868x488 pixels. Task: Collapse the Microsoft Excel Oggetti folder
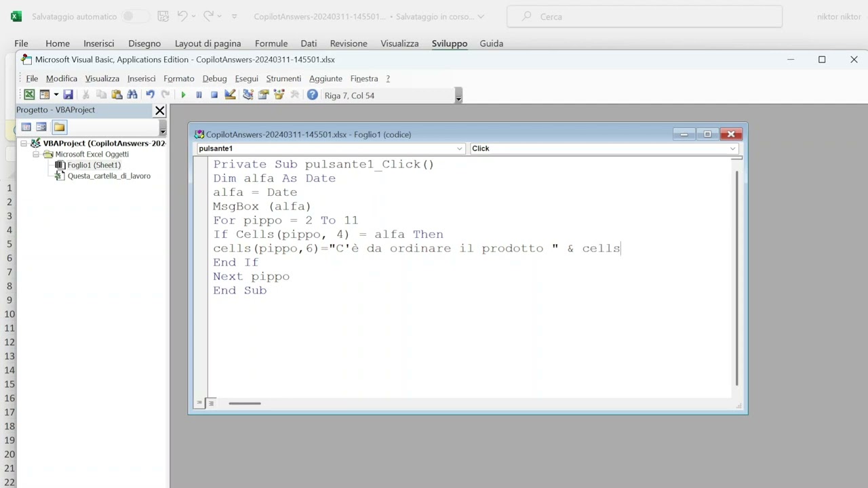click(x=36, y=154)
